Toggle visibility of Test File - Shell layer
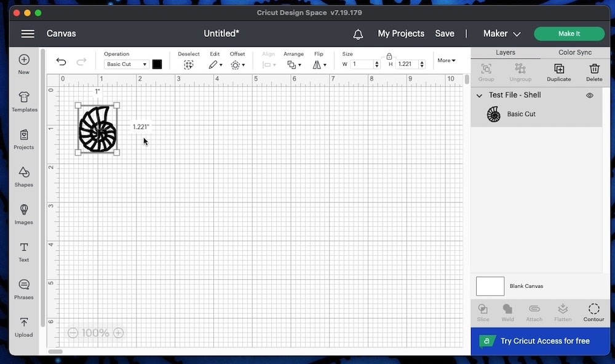This screenshot has width=615, height=364. (590, 95)
